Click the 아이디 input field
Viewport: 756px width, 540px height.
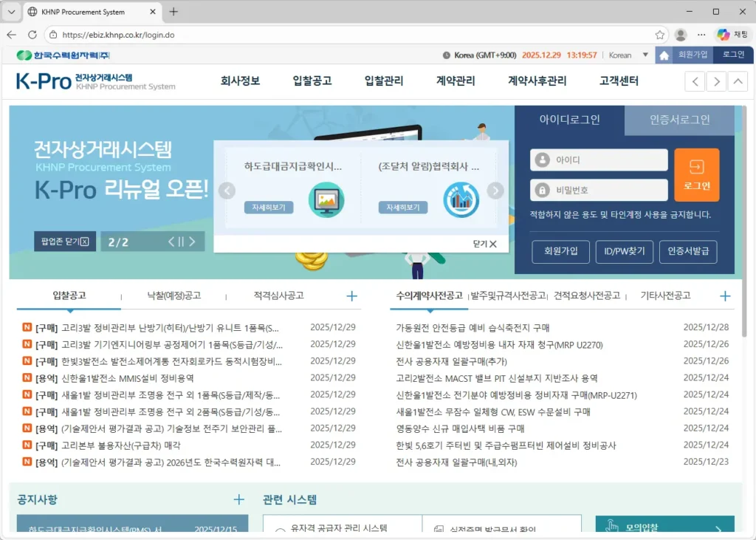point(598,160)
